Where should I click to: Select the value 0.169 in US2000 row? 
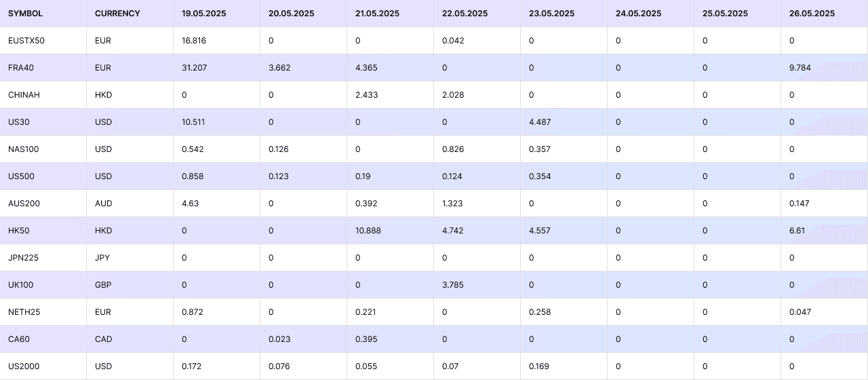tap(539, 366)
